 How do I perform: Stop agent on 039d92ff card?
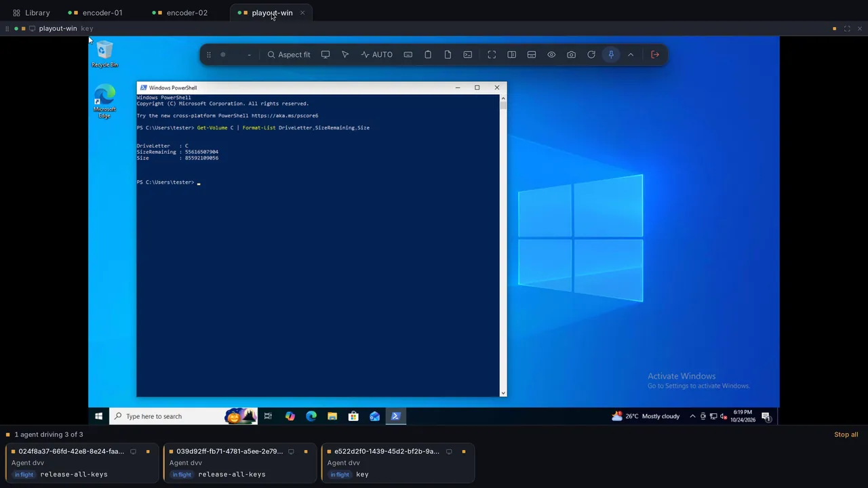306,451
